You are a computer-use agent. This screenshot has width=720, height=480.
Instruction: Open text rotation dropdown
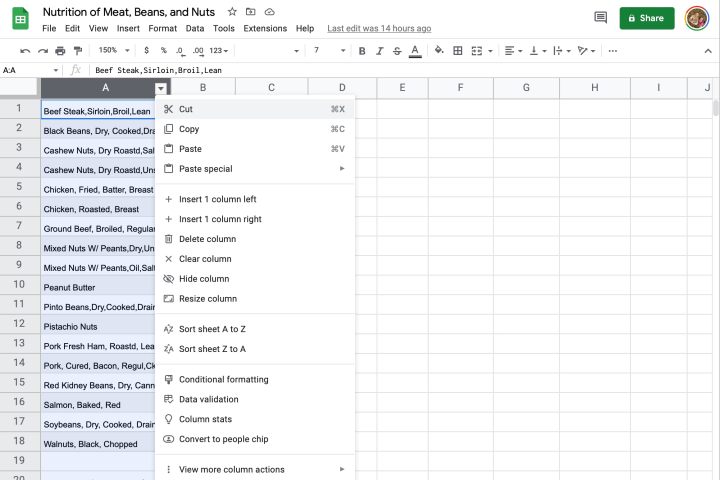pyautogui.click(x=586, y=51)
